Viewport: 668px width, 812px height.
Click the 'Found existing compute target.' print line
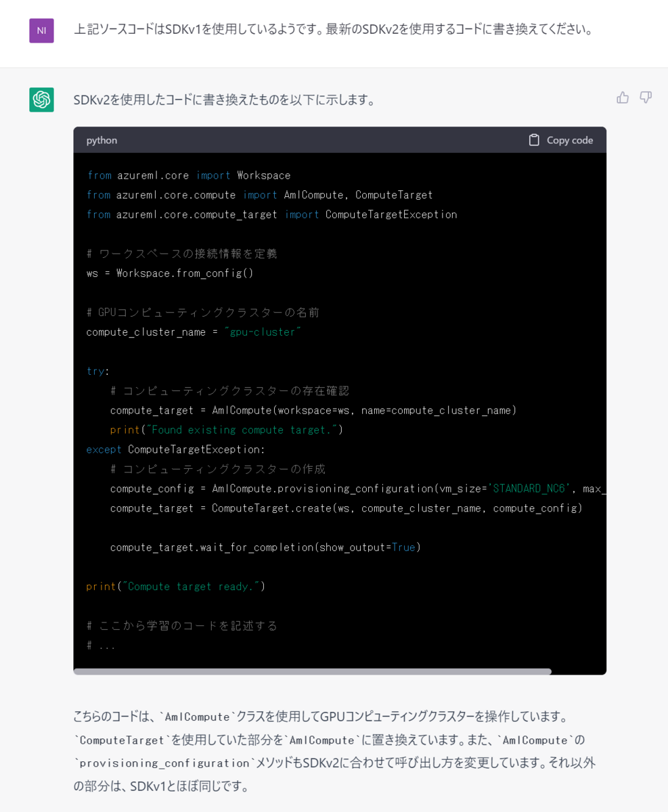[227, 430]
